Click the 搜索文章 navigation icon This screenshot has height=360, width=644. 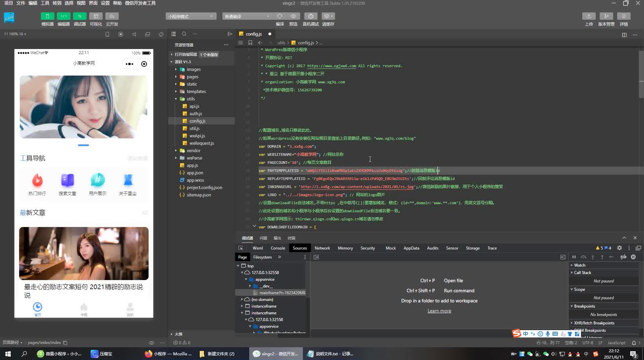point(67,180)
